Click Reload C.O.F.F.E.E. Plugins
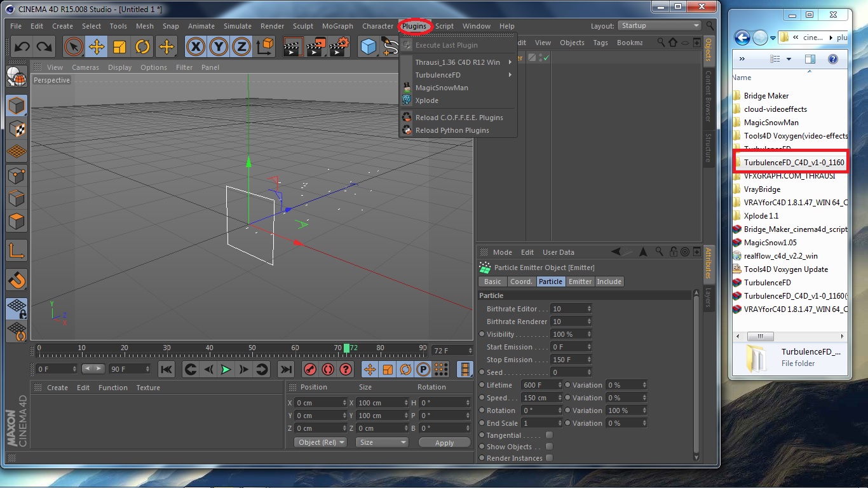 coord(459,118)
